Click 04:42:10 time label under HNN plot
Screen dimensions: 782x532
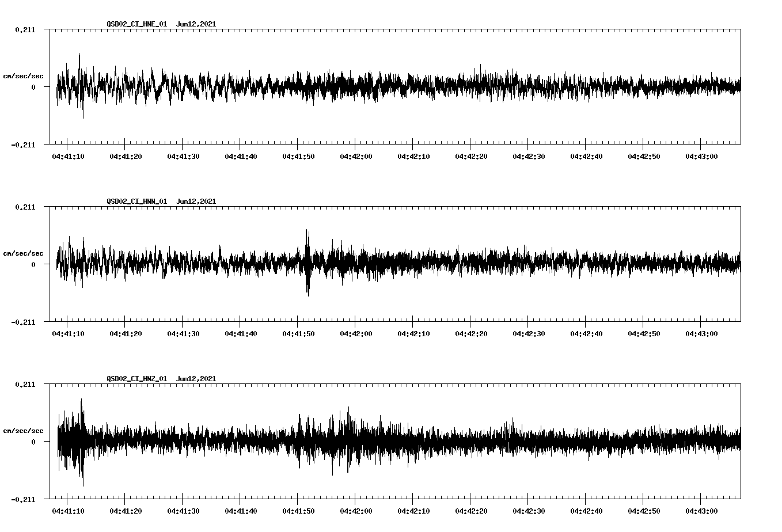click(x=413, y=334)
